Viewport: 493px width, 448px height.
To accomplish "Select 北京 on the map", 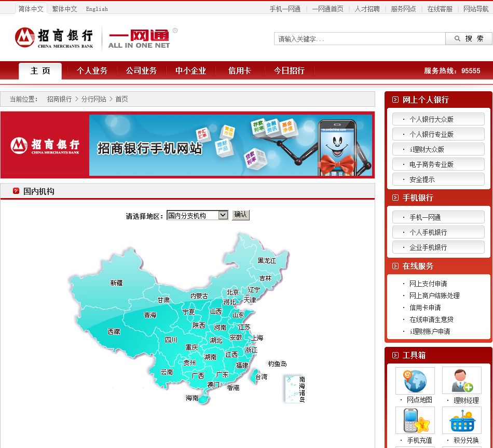I will 232,292.
